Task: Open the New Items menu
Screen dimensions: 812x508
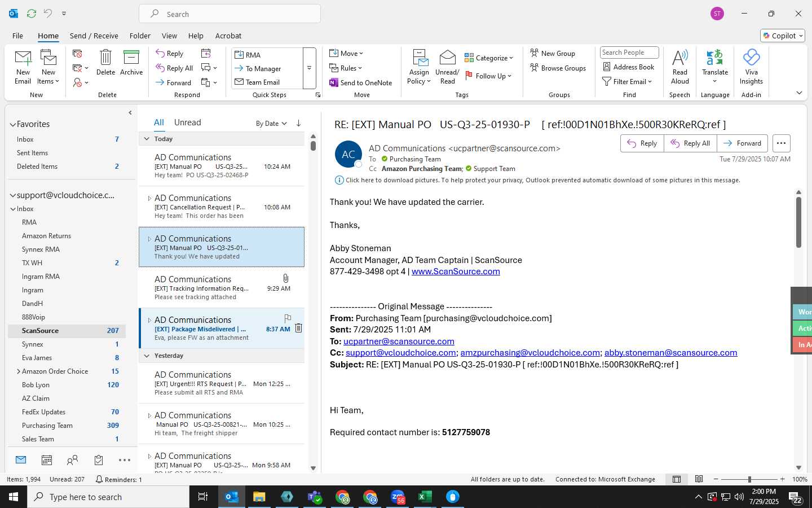Action: pyautogui.click(x=48, y=67)
